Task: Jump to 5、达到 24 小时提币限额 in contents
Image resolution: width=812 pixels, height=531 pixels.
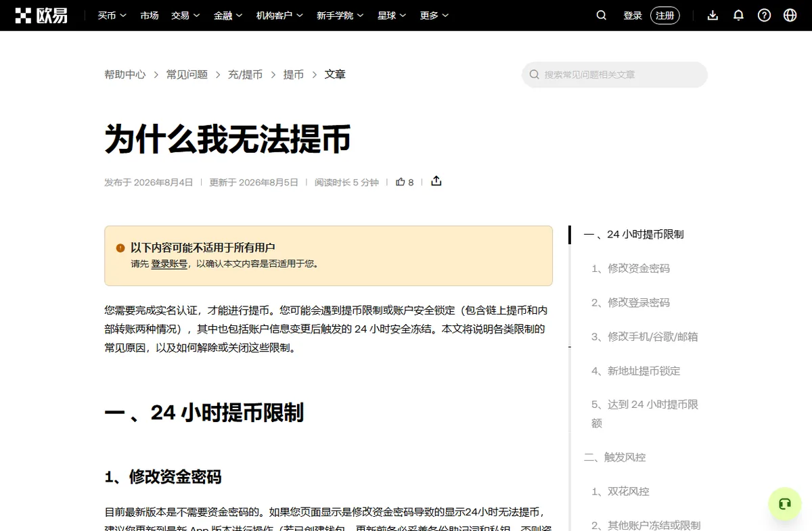Action: coord(645,413)
